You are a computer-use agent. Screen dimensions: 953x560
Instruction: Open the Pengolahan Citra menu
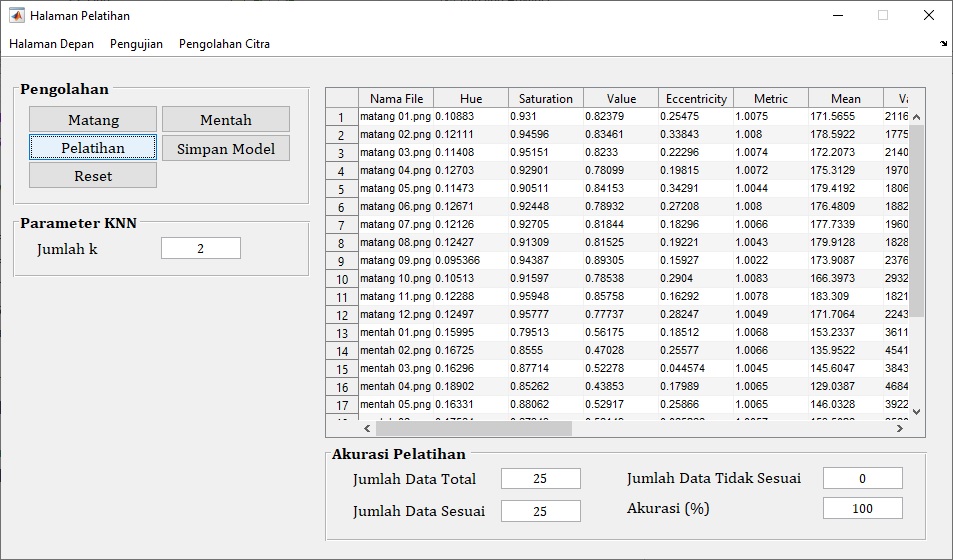pos(224,44)
